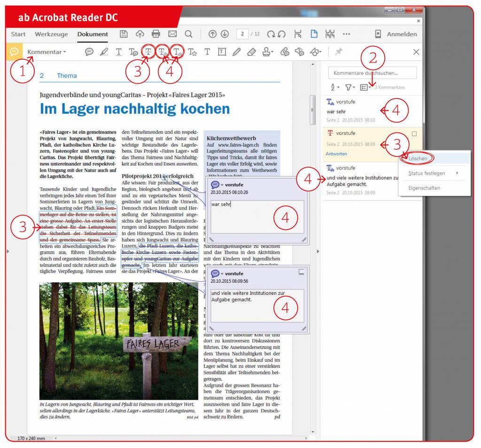Choose Löschen in the context menu
This screenshot has width=481, height=448.
click(x=418, y=159)
